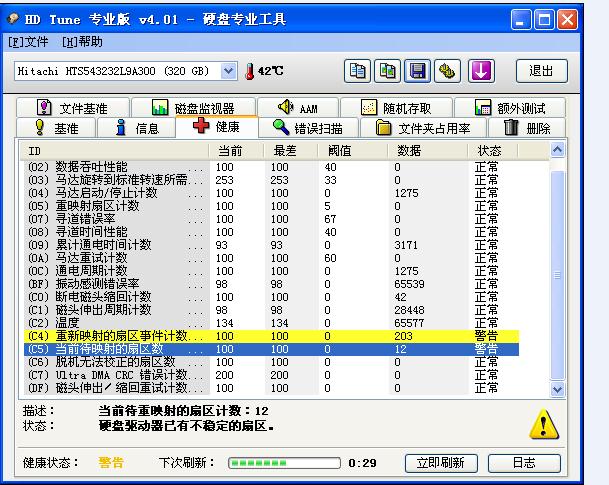Click the 立即刷新 button
The width and height of the screenshot is (609, 485).
pyautogui.click(x=441, y=463)
